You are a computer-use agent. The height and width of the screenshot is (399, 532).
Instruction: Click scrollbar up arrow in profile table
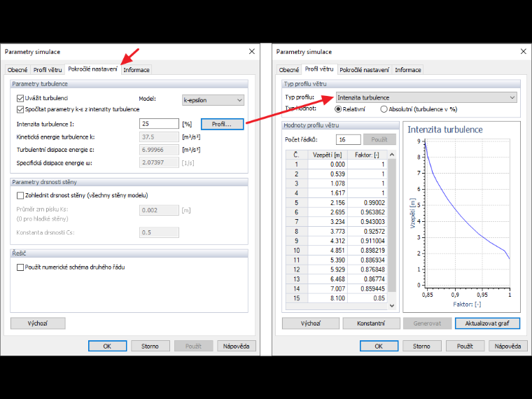[x=392, y=155]
